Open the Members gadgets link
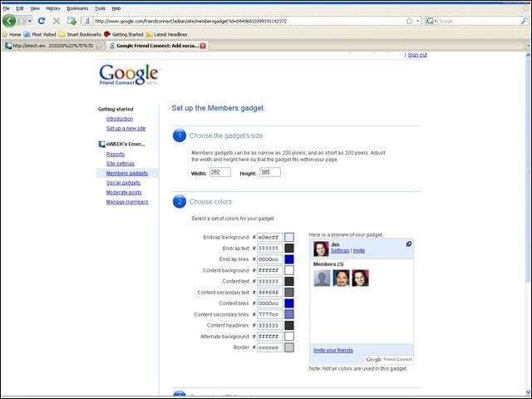 tap(127, 173)
